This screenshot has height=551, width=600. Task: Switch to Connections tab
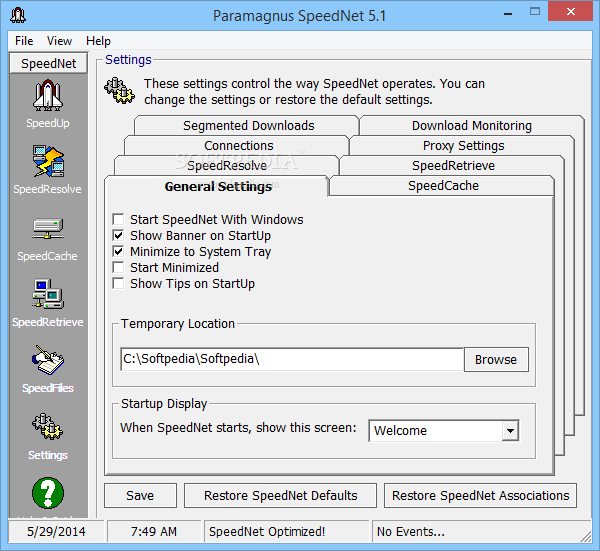pos(237,145)
